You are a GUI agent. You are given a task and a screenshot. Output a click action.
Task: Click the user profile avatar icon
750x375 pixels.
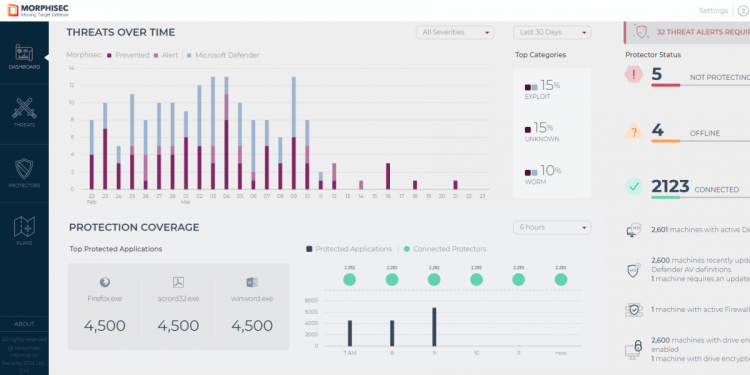point(743,11)
